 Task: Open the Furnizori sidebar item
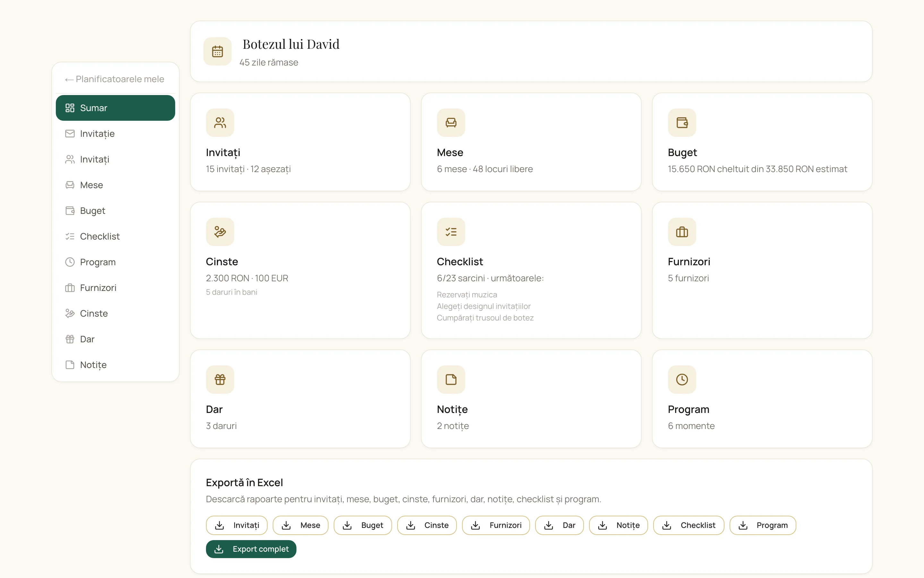[115, 287]
